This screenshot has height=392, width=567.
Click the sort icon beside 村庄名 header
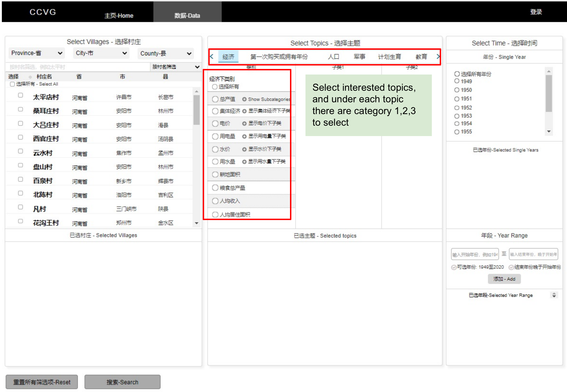30,77
